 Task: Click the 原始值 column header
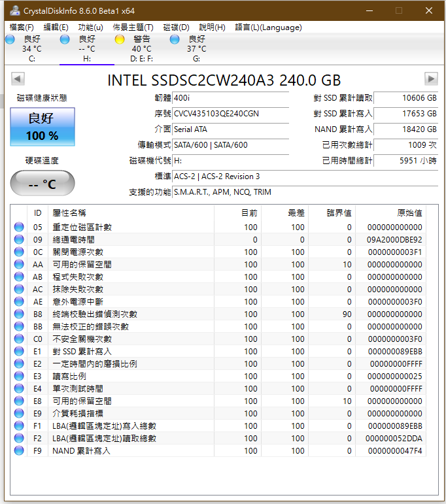tap(409, 213)
